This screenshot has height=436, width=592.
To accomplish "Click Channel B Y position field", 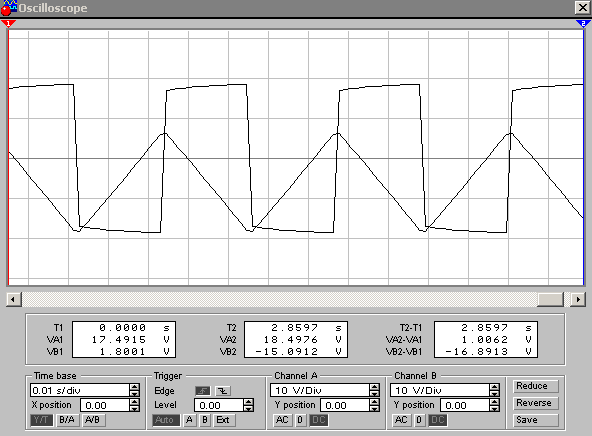I will [x=465, y=405].
